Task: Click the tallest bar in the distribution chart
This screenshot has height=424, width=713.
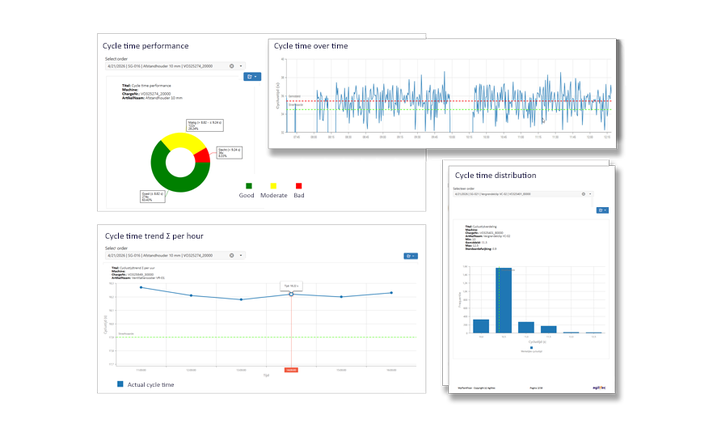Action: point(503,300)
